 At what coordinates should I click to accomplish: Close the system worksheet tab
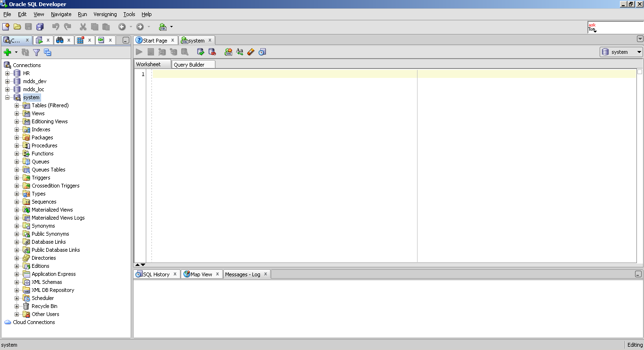pyautogui.click(x=210, y=40)
